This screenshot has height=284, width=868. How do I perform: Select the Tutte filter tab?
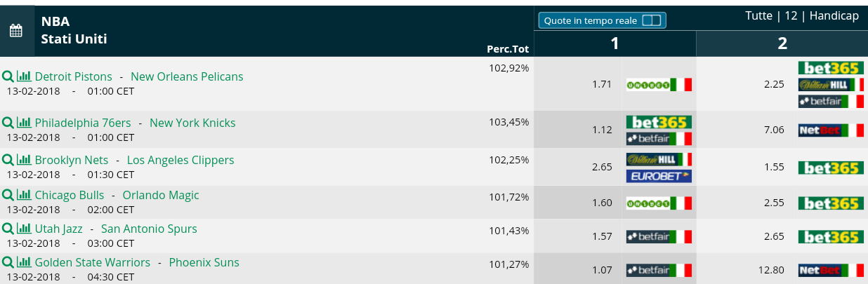(758, 16)
